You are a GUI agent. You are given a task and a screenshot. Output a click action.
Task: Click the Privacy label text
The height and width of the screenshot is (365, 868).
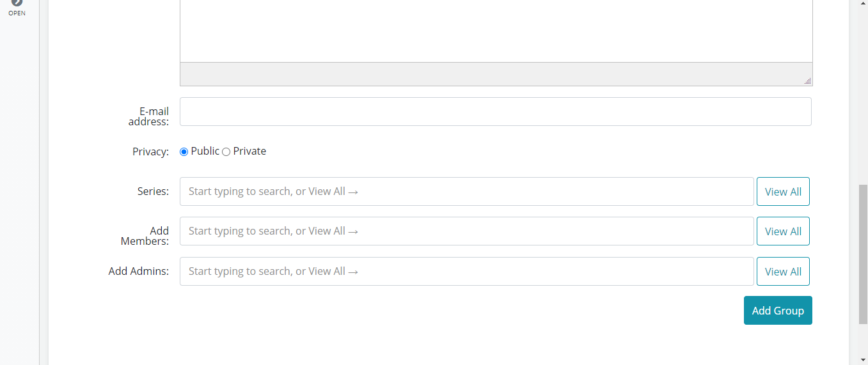pyautogui.click(x=151, y=151)
